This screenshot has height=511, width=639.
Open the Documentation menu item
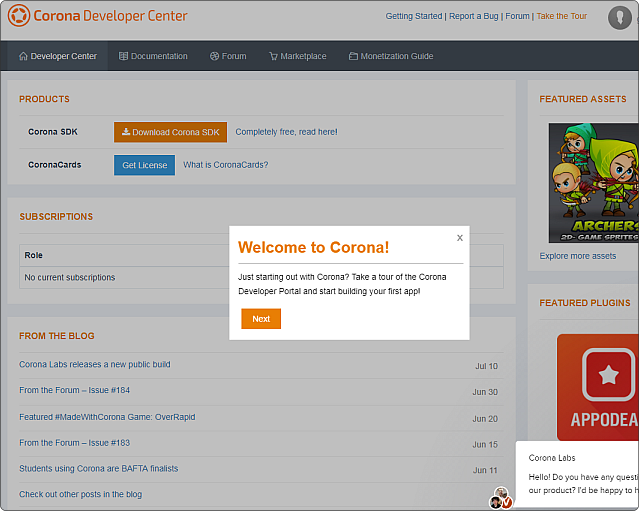[x=153, y=56]
